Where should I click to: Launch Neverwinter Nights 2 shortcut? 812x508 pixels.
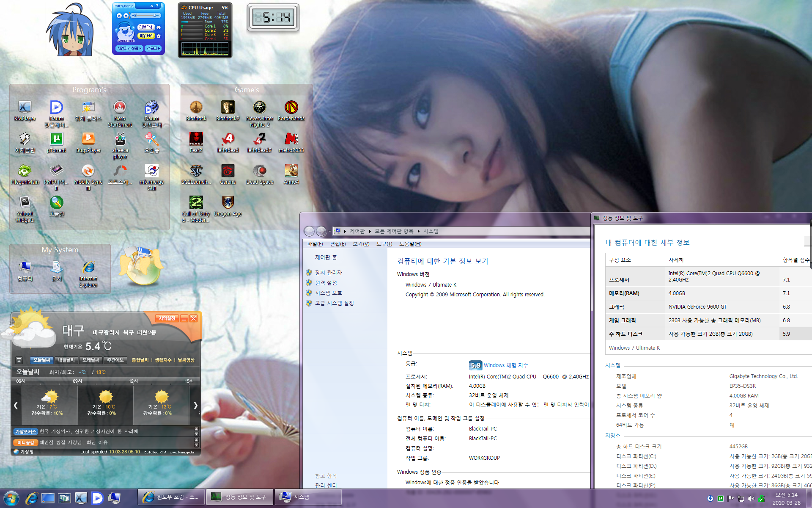[259, 113]
